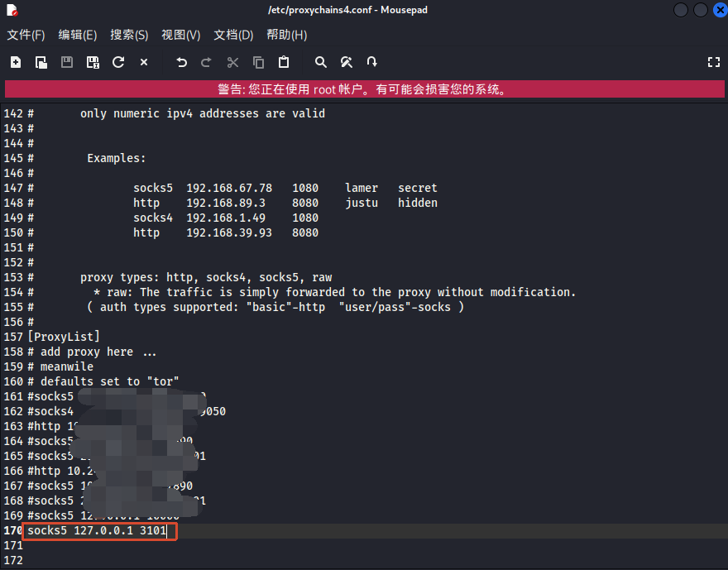Open the 文件(F) menu

(26, 35)
